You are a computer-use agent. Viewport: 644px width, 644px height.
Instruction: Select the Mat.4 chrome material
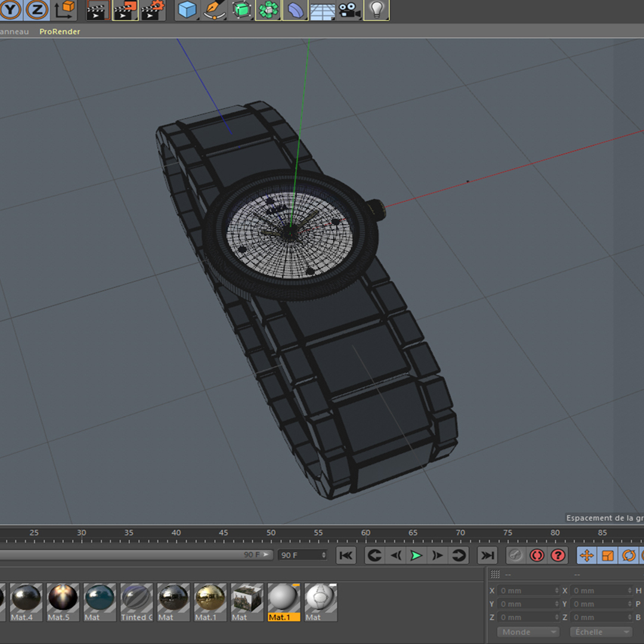click(26, 602)
